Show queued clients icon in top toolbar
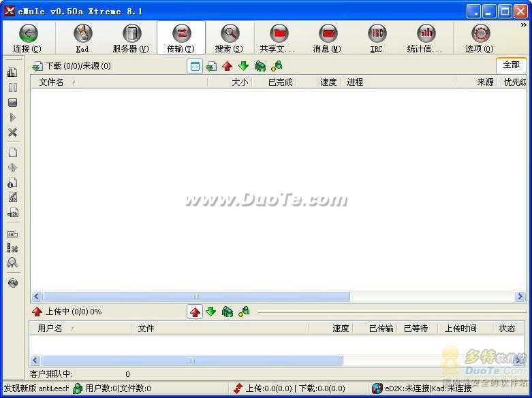The width and height of the screenshot is (532, 398). point(260,66)
